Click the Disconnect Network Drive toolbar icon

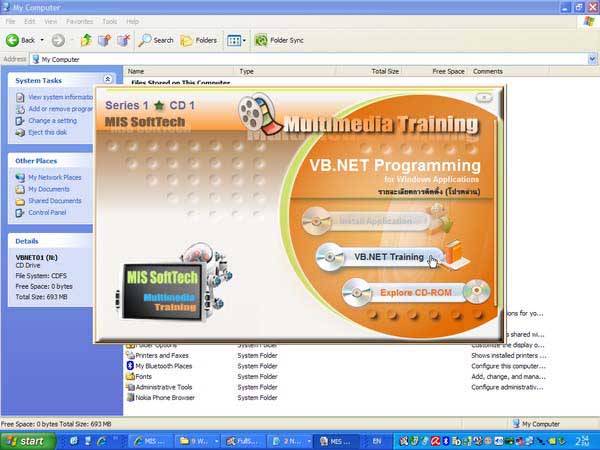(x=124, y=40)
